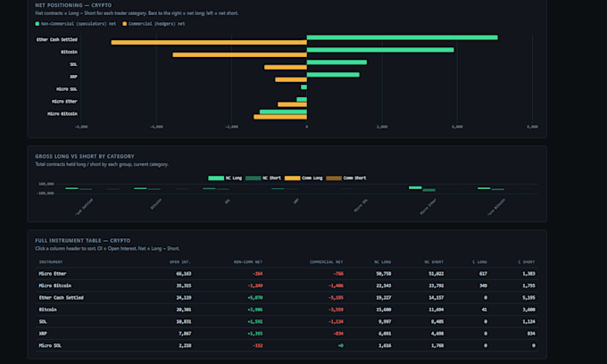Sort table by the Open Int. column
Screen dimensions: 607x364
180,262
